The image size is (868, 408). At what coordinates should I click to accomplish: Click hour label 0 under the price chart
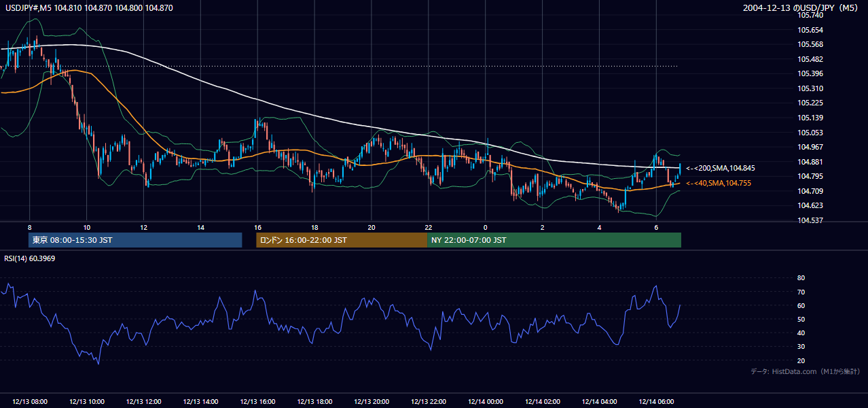tap(486, 227)
